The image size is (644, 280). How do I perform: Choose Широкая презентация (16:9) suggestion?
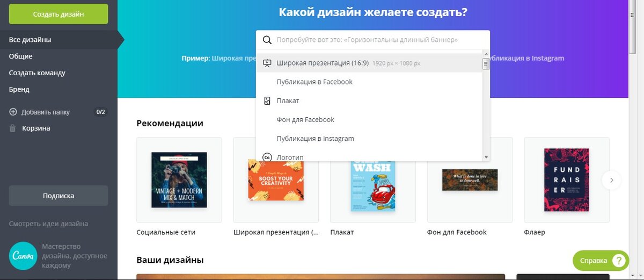tap(369, 63)
